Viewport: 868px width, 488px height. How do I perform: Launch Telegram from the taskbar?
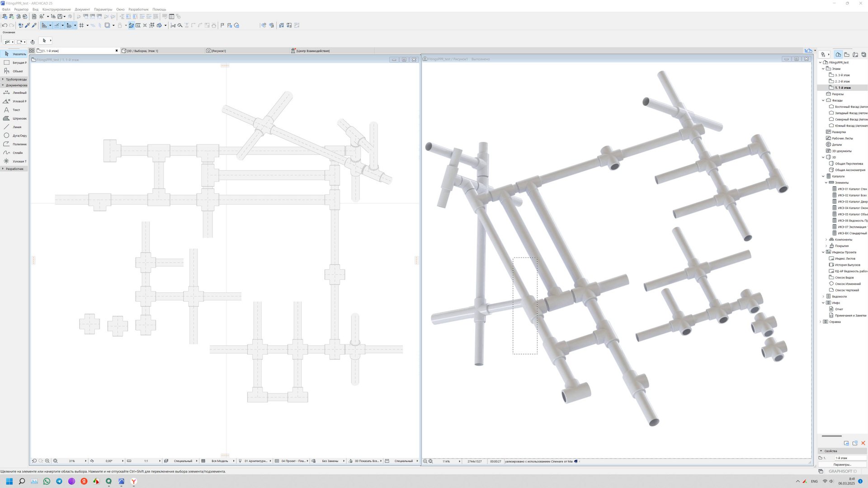click(59, 481)
